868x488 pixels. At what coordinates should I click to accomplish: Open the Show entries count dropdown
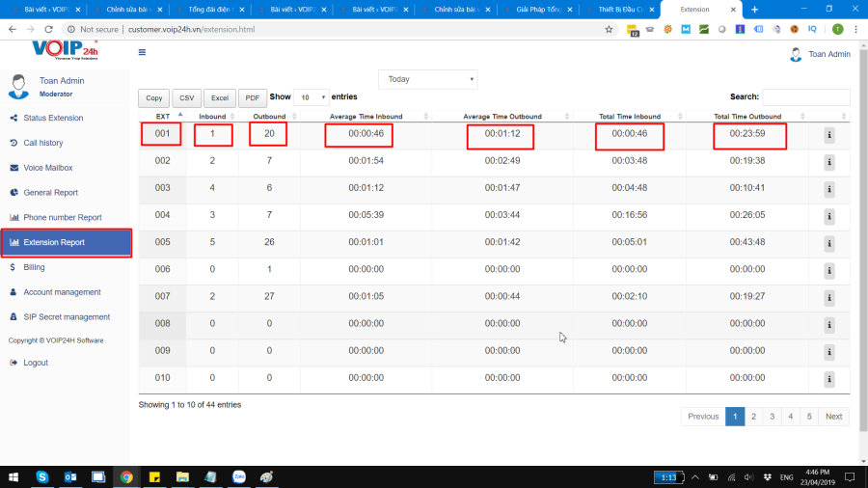(x=311, y=97)
